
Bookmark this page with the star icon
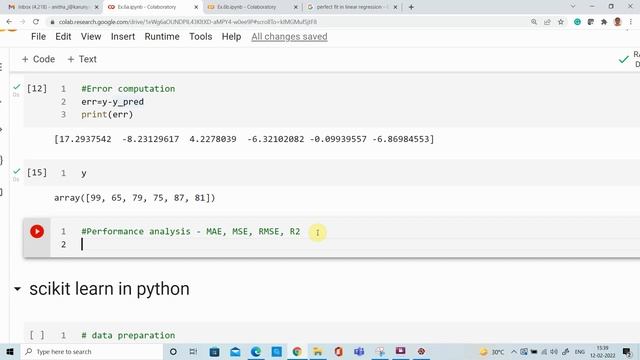[561, 22]
